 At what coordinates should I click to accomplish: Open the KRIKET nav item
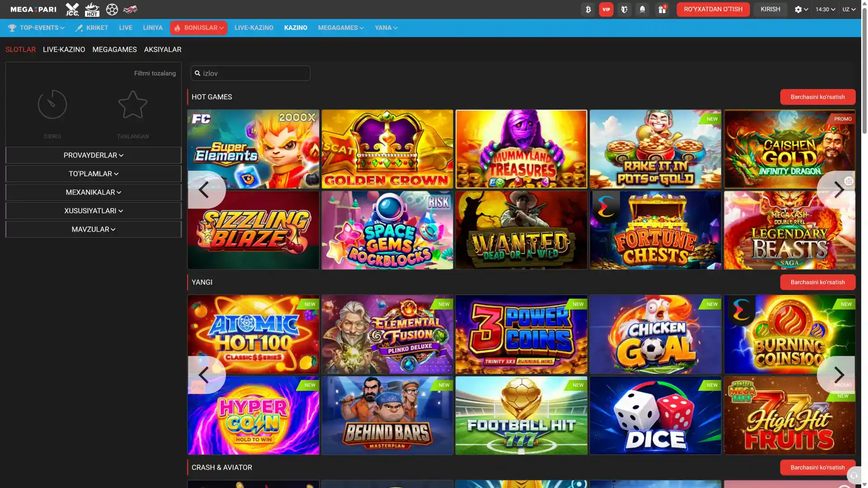pos(92,28)
